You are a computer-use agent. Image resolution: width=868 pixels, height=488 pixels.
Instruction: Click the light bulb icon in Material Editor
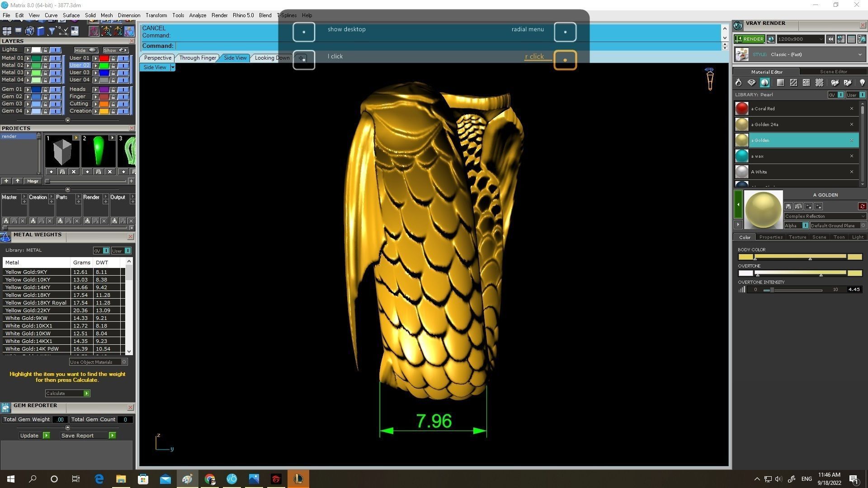[x=862, y=83]
